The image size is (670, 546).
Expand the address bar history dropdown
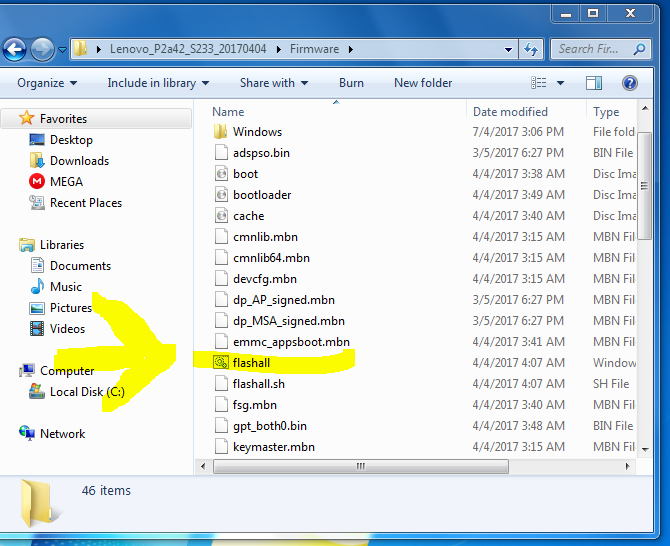coord(508,50)
